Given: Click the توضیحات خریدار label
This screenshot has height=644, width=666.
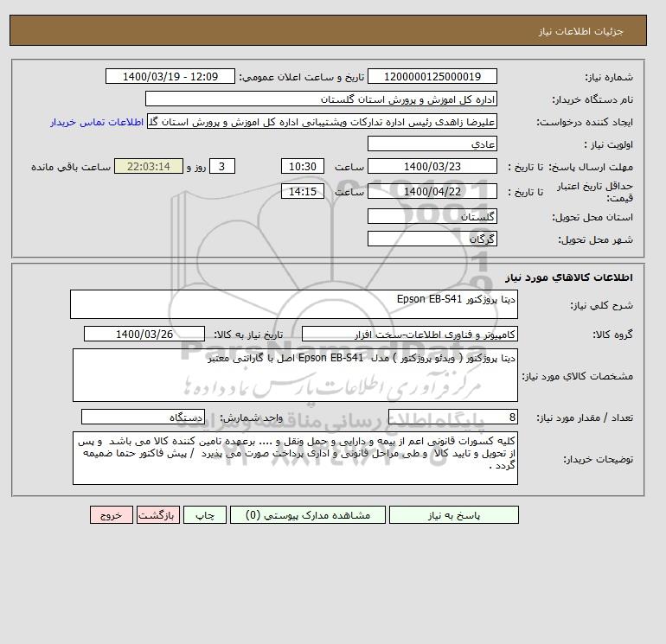Looking at the screenshot, I should click(x=598, y=459).
